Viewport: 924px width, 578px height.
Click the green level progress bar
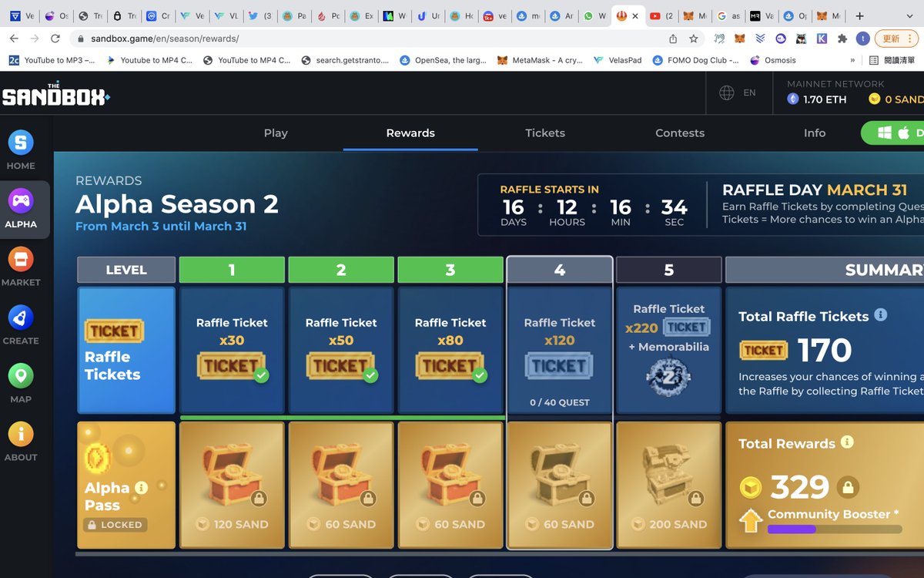[342, 418]
